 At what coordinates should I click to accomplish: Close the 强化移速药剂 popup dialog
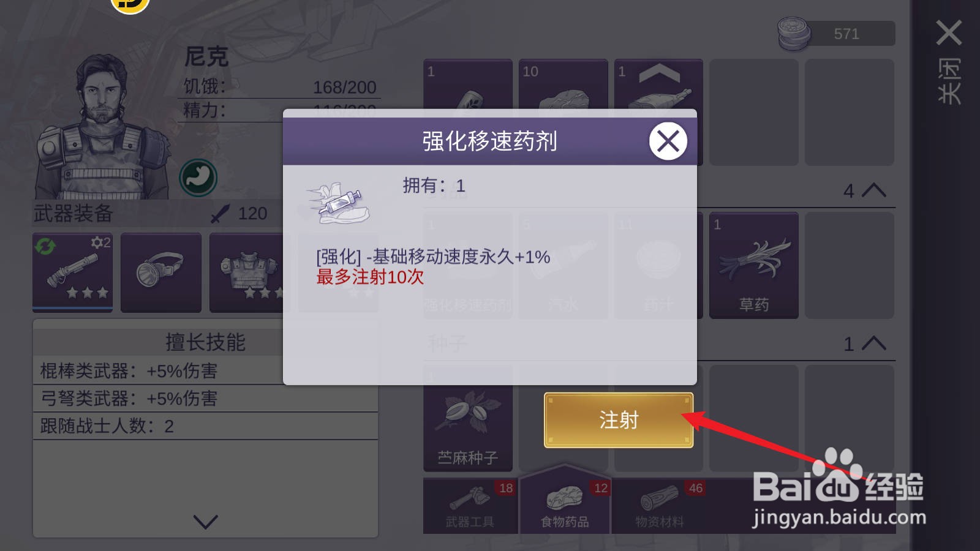coord(668,141)
